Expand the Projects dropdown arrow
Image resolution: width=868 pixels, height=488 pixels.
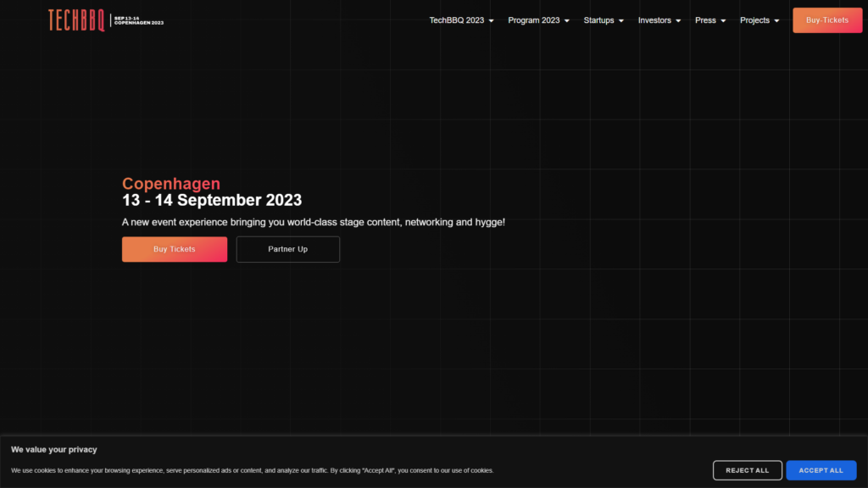coord(776,21)
